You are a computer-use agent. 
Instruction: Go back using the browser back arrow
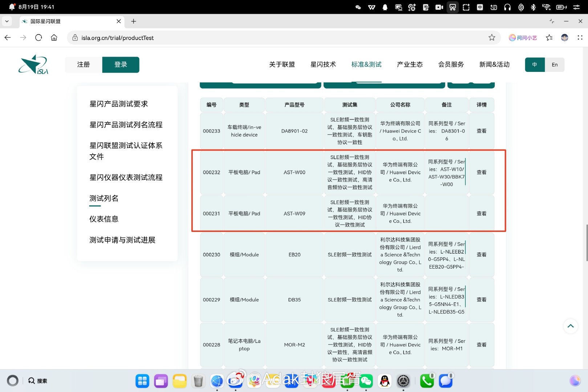pyautogui.click(x=8, y=37)
